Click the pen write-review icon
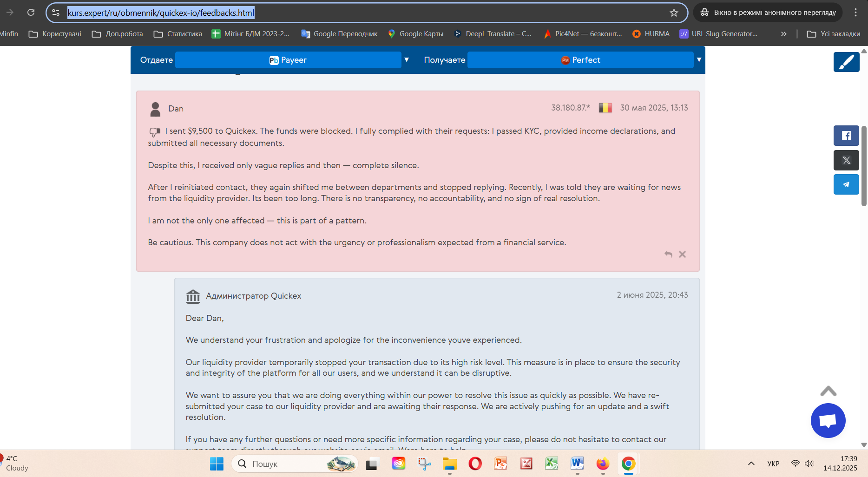 (x=846, y=62)
